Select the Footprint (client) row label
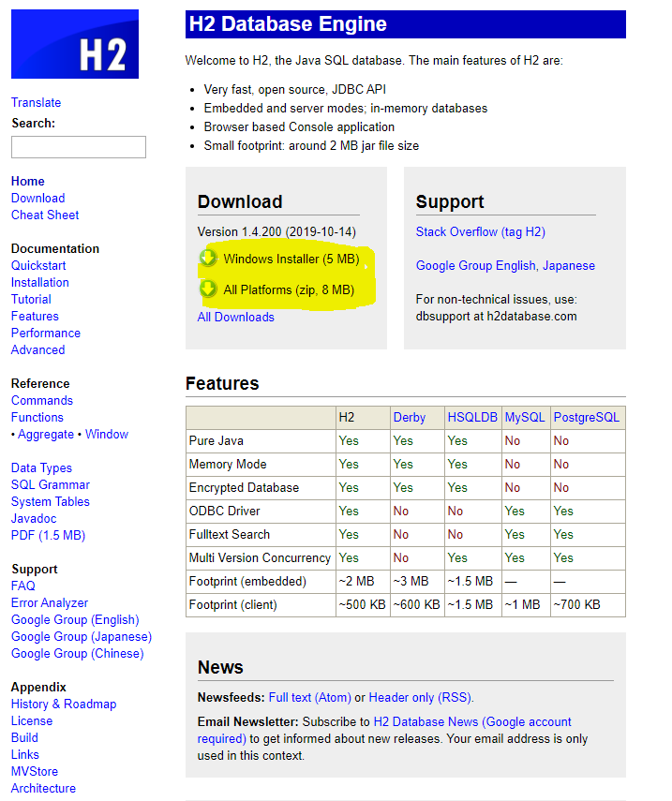The width and height of the screenshot is (672, 801). coord(232,604)
